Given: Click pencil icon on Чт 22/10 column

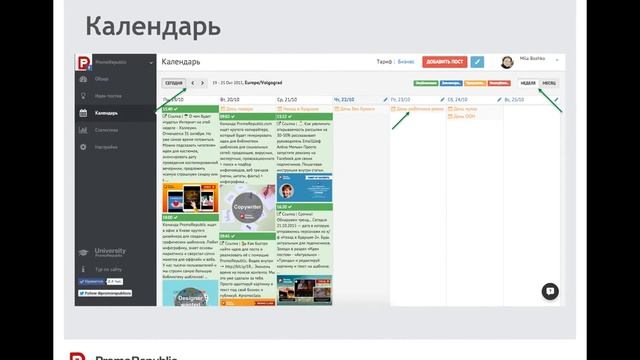Looking at the screenshot, I should click(x=385, y=100).
